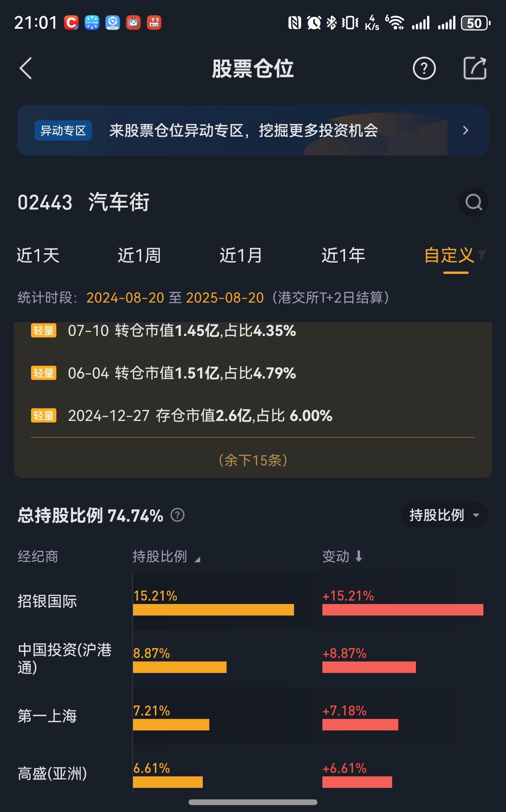Tap the battery indicator in status bar
This screenshot has height=812, width=506.
(476, 23)
